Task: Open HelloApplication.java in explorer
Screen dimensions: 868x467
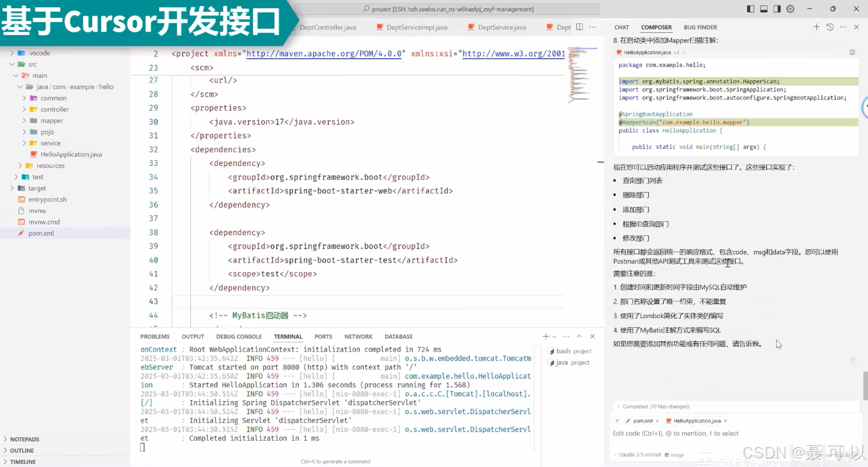Action: 71,154
